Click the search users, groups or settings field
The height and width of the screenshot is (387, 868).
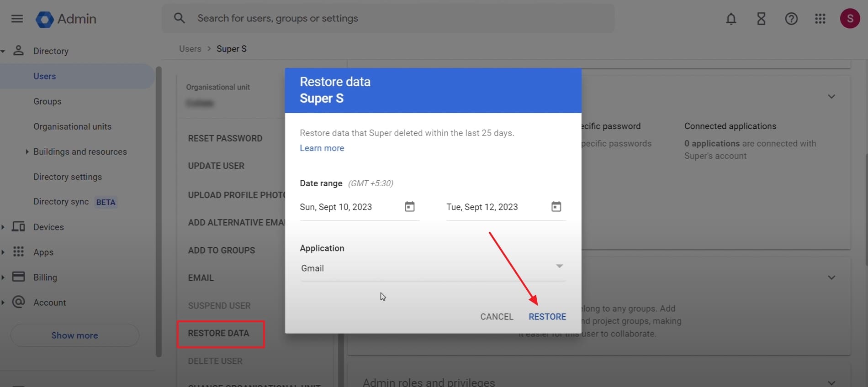coord(388,18)
